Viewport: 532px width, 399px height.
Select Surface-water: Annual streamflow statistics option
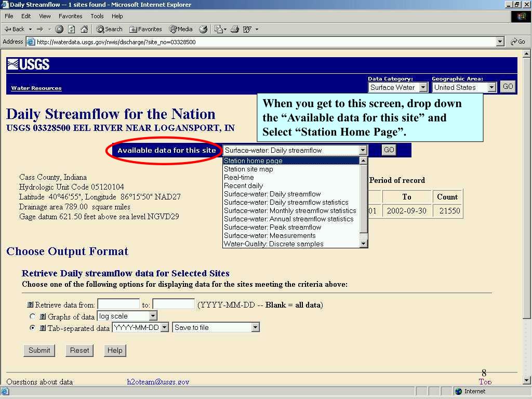point(291,219)
